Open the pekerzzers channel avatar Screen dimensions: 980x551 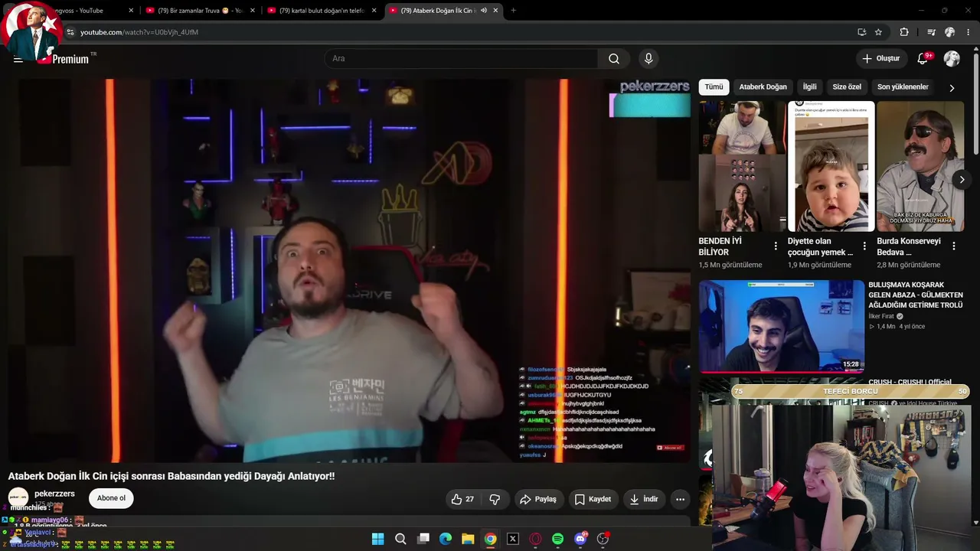click(x=18, y=498)
